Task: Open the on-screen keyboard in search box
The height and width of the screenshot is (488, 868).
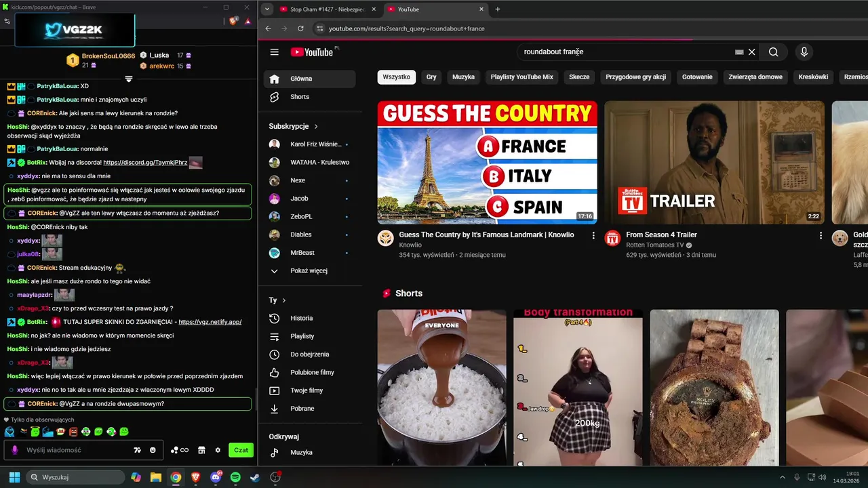Action: pyautogui.click(x=739, y=52)
